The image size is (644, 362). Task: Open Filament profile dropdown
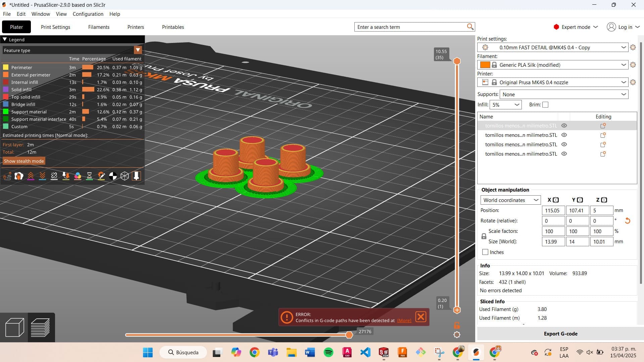point(553,65)
